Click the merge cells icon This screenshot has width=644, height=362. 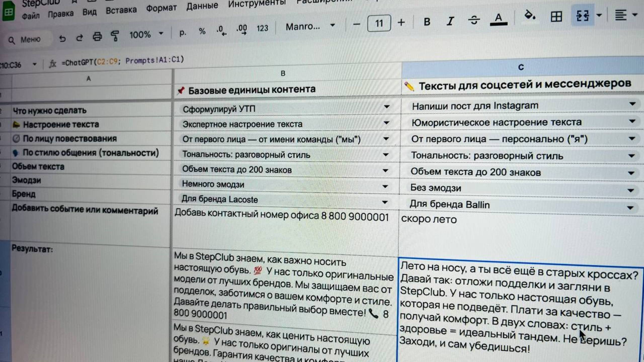[583, 16]
